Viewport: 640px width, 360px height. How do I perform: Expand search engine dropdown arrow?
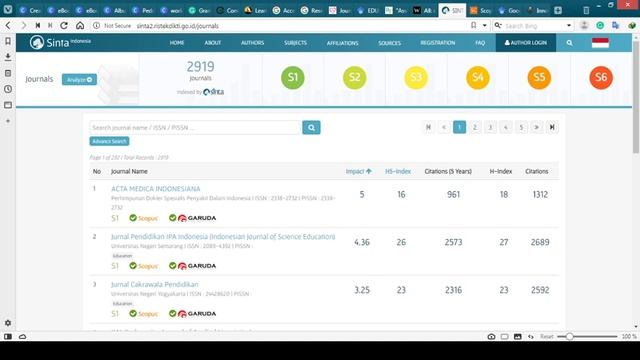(x=569, y=25)
